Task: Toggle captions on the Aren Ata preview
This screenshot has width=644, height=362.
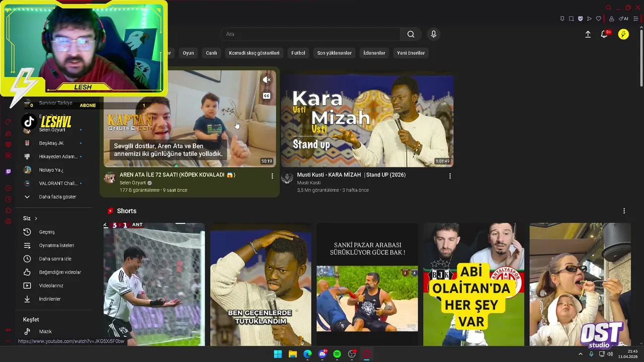Action: tap(267, 96)
